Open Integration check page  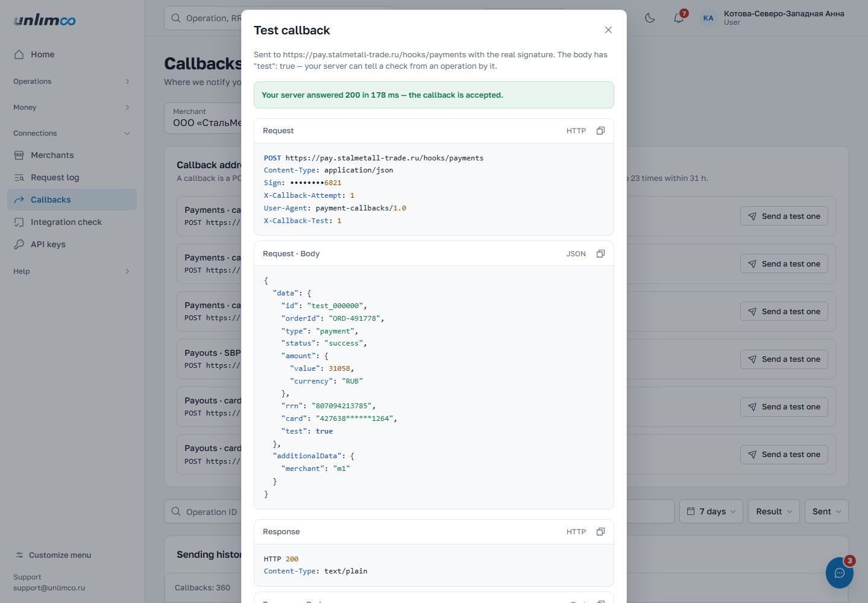coord(72,222)
